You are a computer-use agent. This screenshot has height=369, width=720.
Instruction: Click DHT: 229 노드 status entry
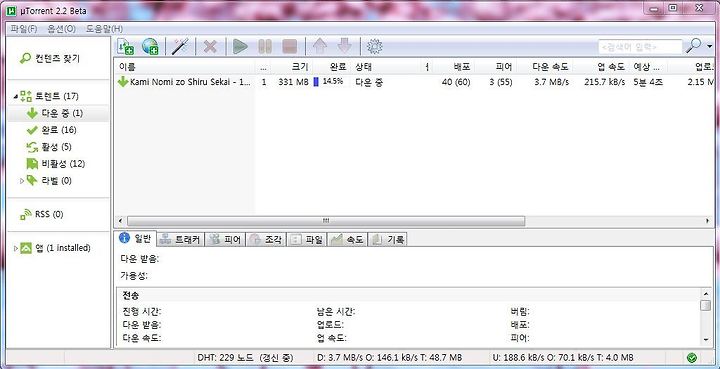pyautogui.click(x=245, y=358)
